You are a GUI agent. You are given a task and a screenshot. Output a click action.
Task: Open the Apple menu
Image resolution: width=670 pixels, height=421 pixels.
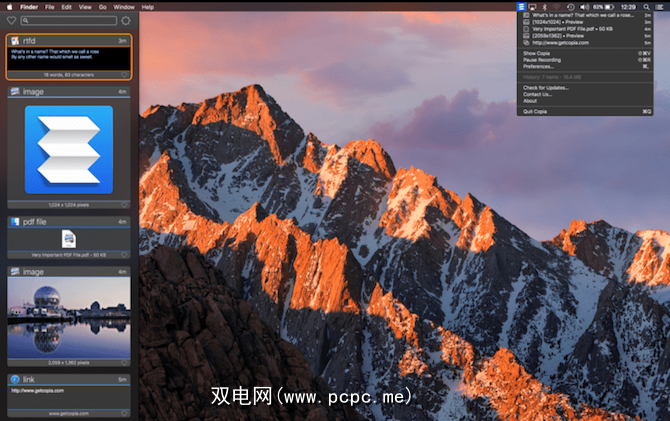(x=9, y=7)
